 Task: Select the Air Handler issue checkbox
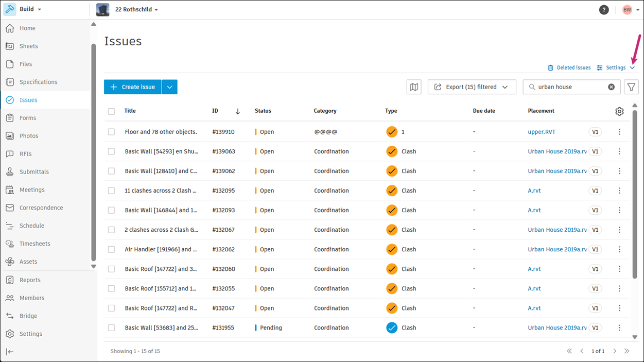(x=111, y=249)
